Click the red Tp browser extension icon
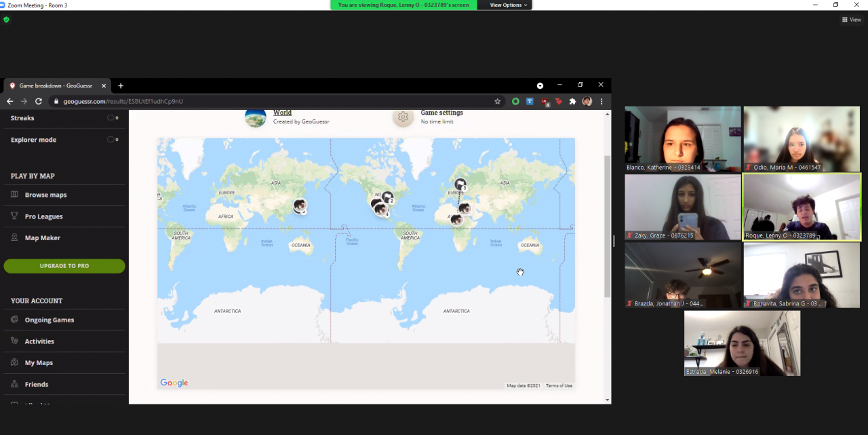This screenshot has height=435, width=868. [x=559, y=101]
